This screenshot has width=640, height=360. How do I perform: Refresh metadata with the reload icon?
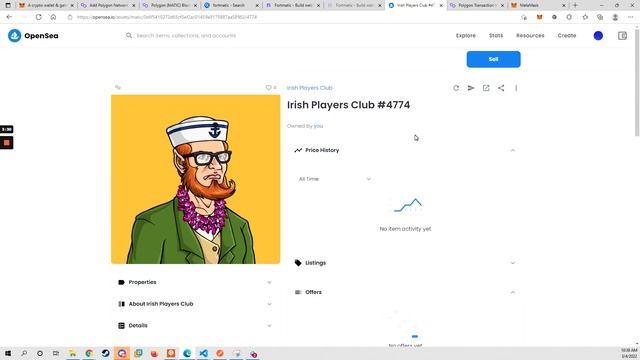456,88
